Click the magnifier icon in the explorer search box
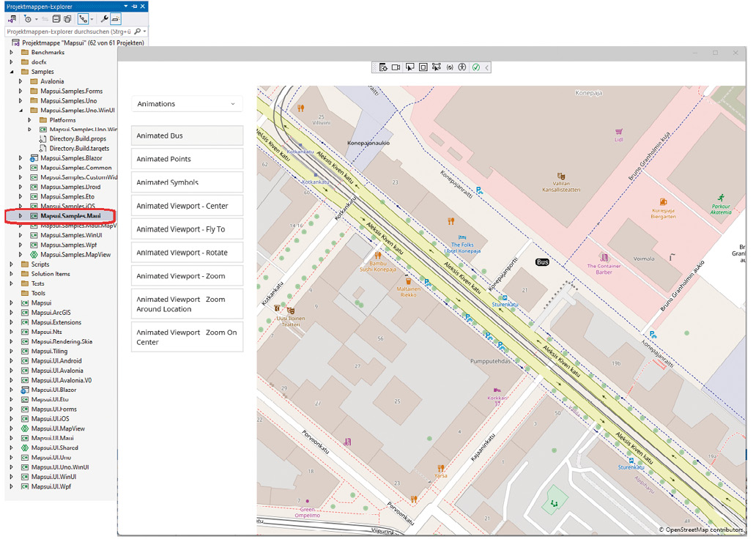This screenshot has width=756, height=542. pyautogui.click(x=138, y=31)
